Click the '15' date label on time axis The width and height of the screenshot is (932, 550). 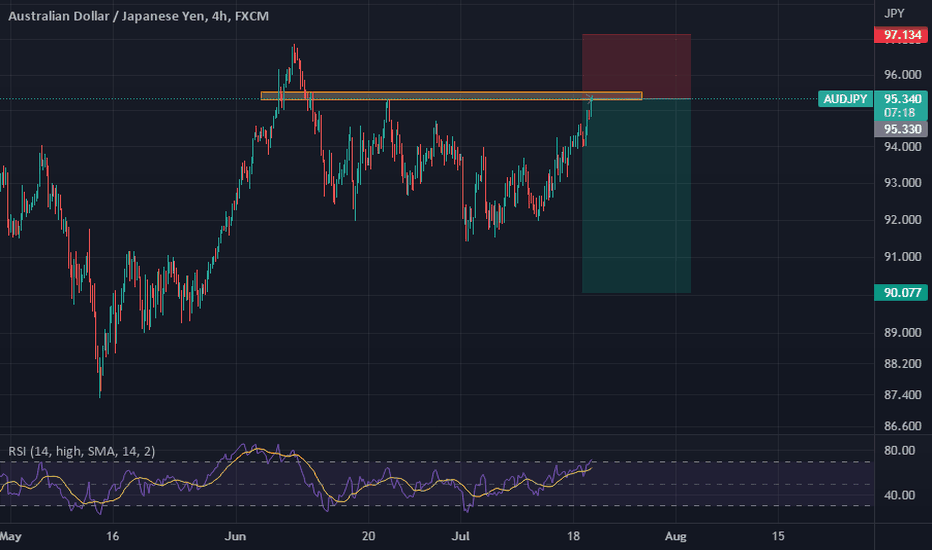[x=778, y=536]
